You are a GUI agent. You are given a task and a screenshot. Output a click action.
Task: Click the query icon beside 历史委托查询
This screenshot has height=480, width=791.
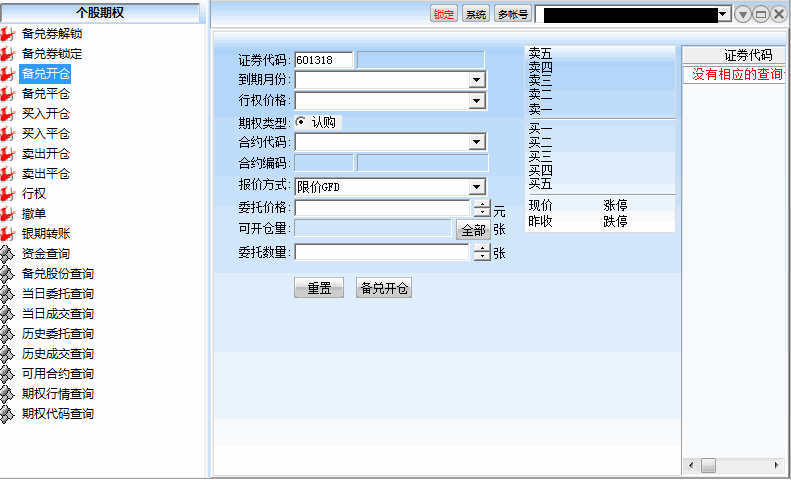(7, 334)
